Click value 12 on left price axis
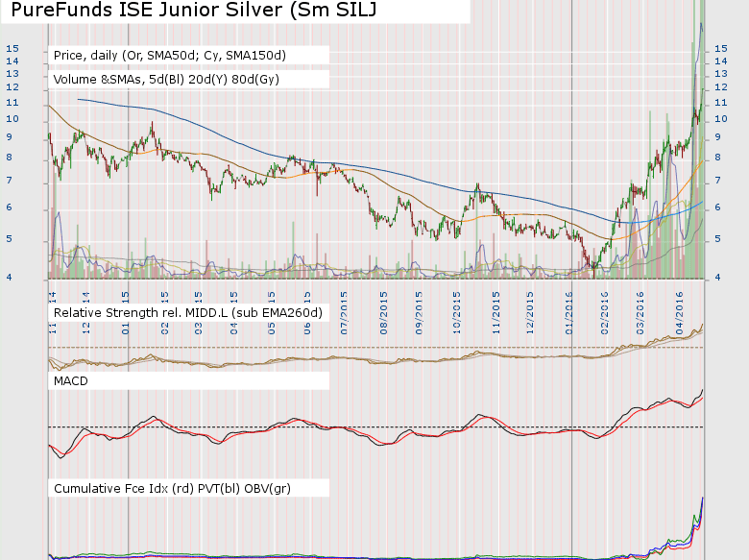Viewport: 749px width, 560px height. [12, 87]
